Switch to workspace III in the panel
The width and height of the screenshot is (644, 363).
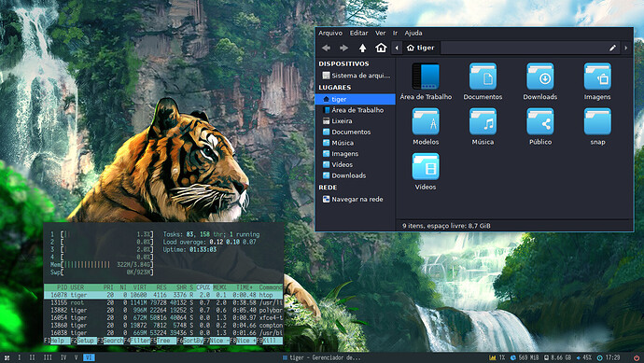click(x=48, y=357)
